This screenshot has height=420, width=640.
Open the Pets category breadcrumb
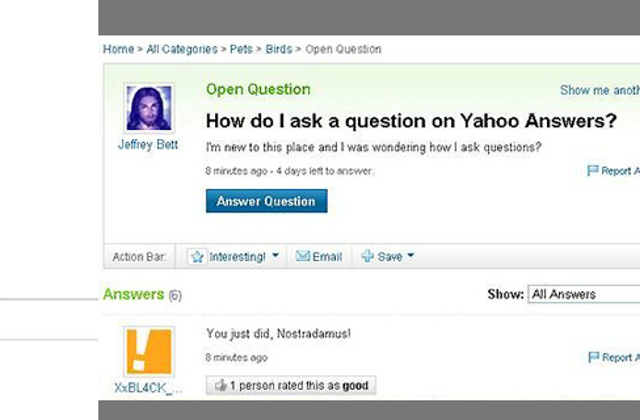tap(241, 49)
